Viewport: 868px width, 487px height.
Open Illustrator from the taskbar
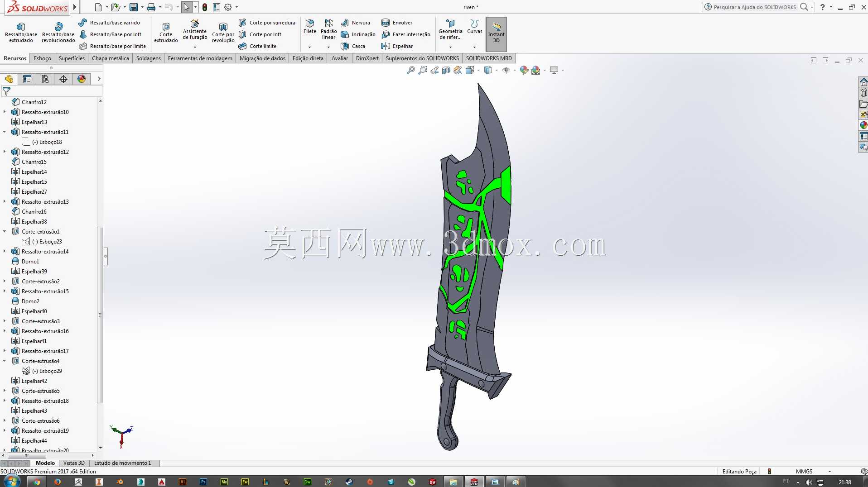click(183, 482)
